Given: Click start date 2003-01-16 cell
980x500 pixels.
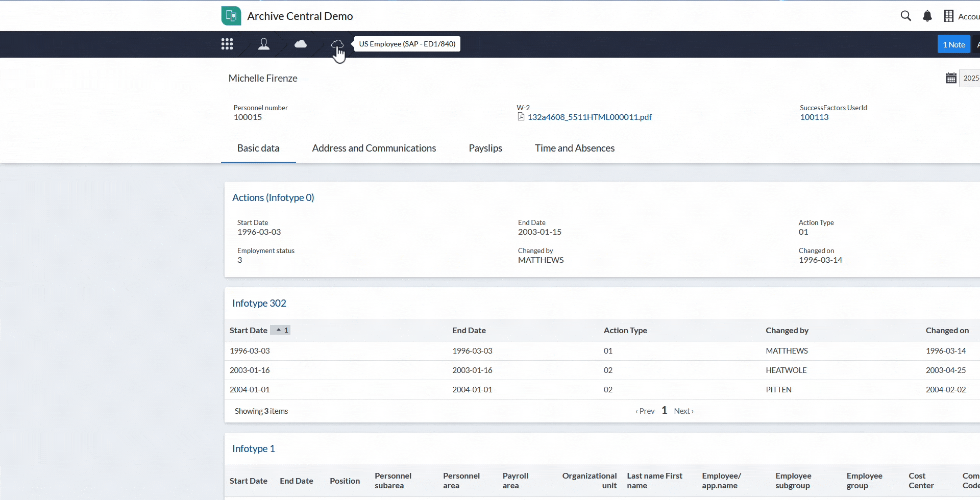Looking at the screenshot, I should click(250, 370).
